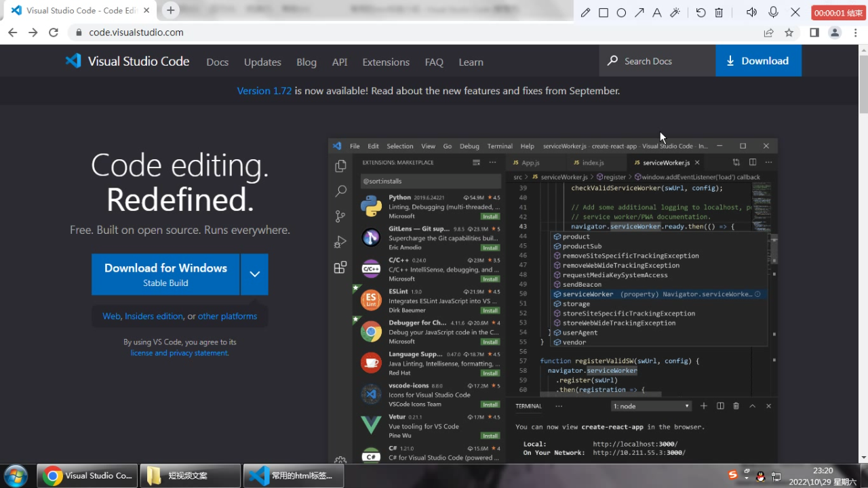The image size is (868, 488).
Task: Undo the last annotation
Action: click(x=701, y=13)
